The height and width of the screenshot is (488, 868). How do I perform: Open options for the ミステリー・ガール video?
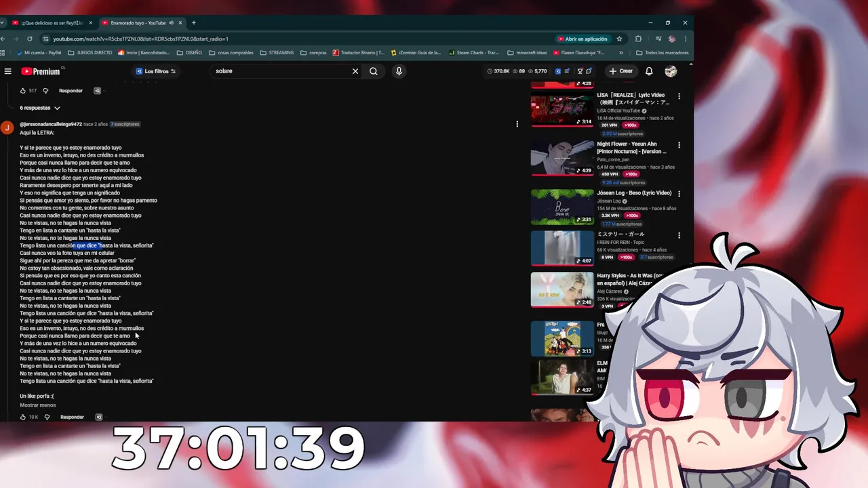[679, 235]
